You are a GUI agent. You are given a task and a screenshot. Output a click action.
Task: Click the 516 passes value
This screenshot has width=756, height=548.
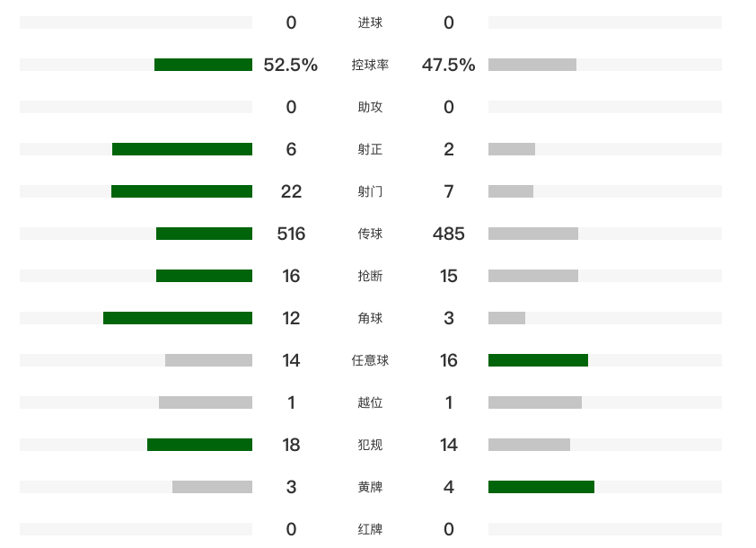291,234
